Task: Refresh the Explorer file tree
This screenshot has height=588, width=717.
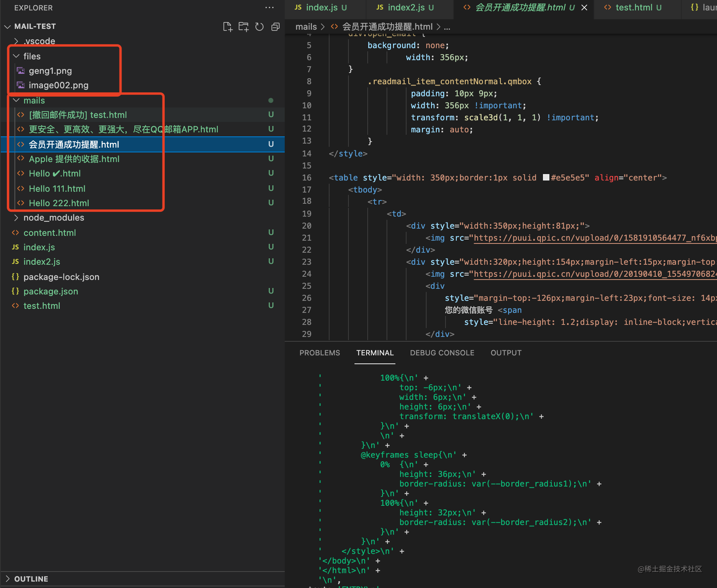Action: coord(259,27)
